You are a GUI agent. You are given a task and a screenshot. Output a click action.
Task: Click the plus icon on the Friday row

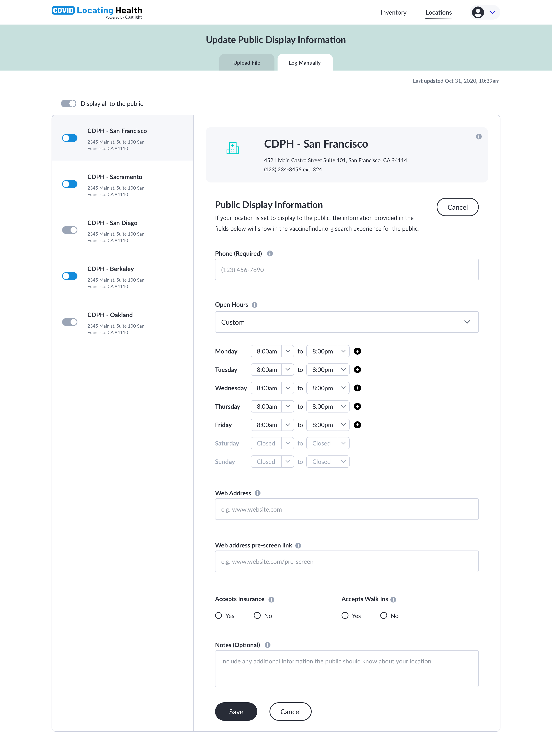pos(357,425)
